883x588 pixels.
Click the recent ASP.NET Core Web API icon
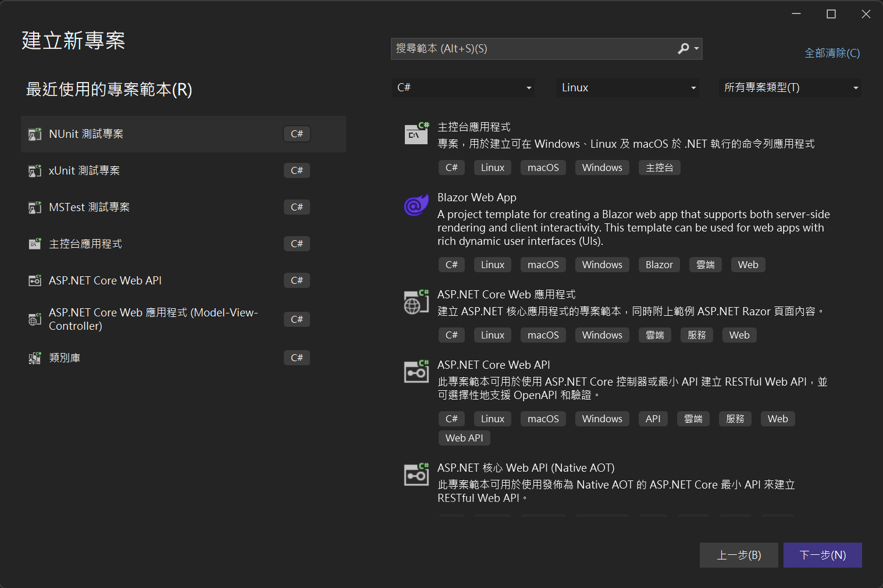tap(35, 281)
